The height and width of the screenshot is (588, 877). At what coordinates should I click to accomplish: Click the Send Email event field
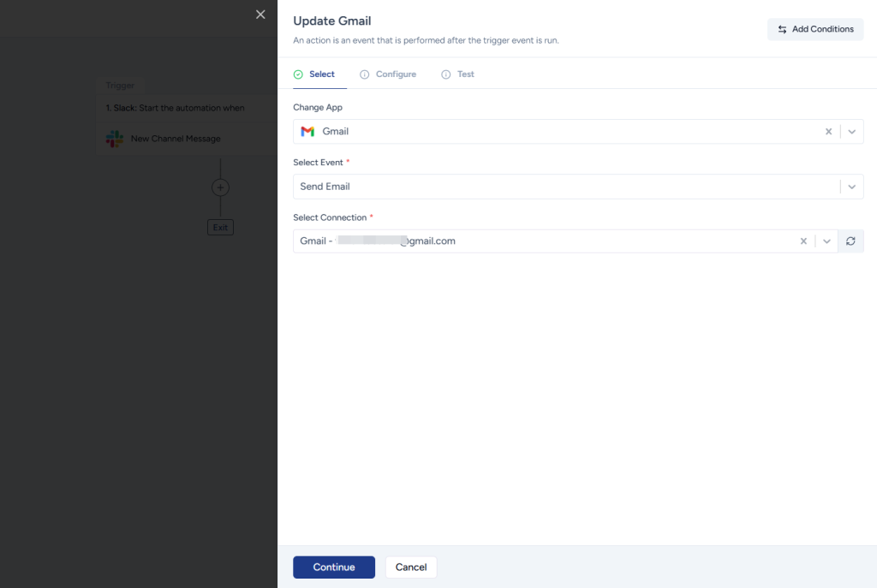click(x=557, y=187)
